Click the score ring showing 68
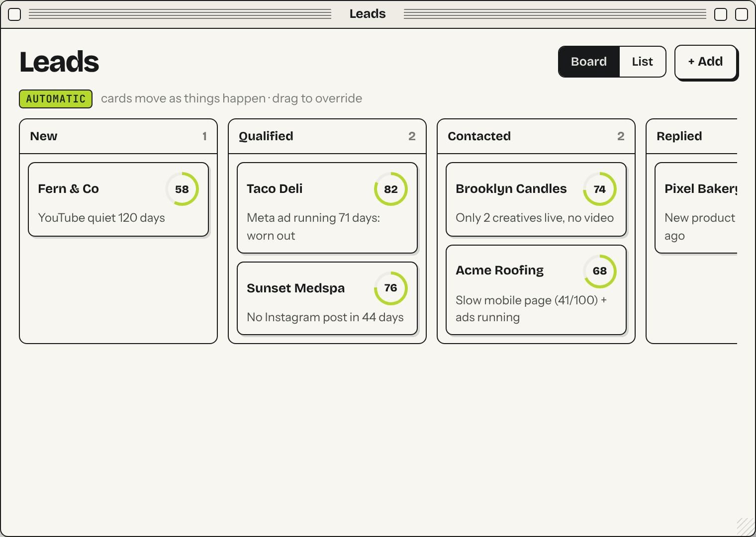The height and width of the screenshot is (537, 756). (x=600, y=271)
